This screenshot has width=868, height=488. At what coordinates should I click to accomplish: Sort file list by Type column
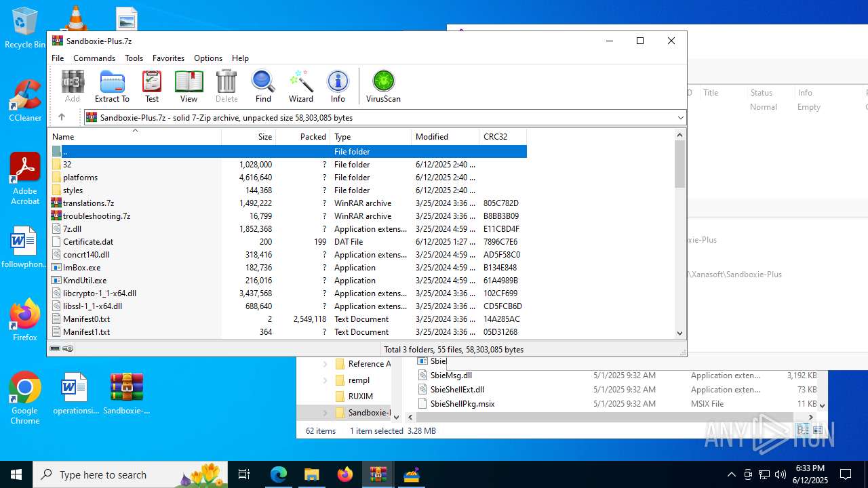(371, 136)
